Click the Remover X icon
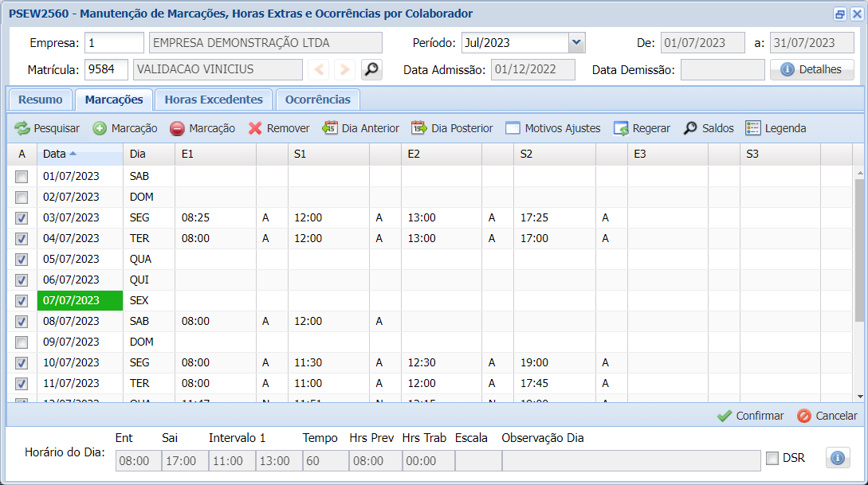This screenshot has width=868, height=485. click(255, 128)
